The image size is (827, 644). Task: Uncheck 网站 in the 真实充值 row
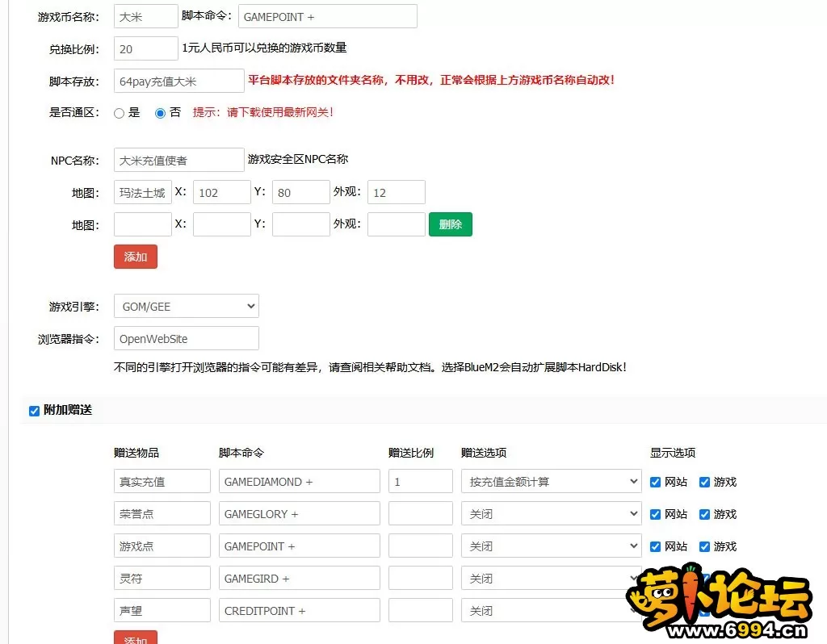coord(655,483)
